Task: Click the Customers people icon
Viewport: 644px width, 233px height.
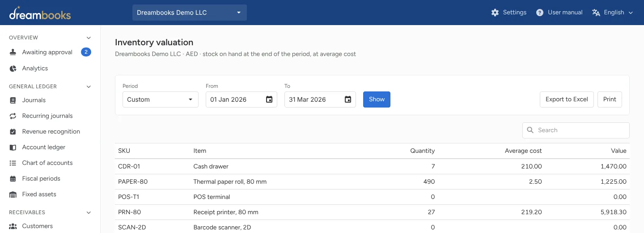Action: pyautogui.click(x=13, y=226)
